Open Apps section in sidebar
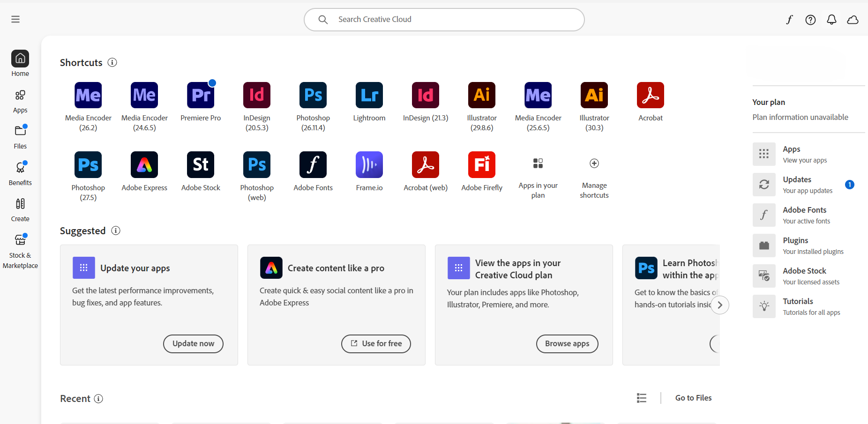868x424 pixels. (x=20, y=102)
